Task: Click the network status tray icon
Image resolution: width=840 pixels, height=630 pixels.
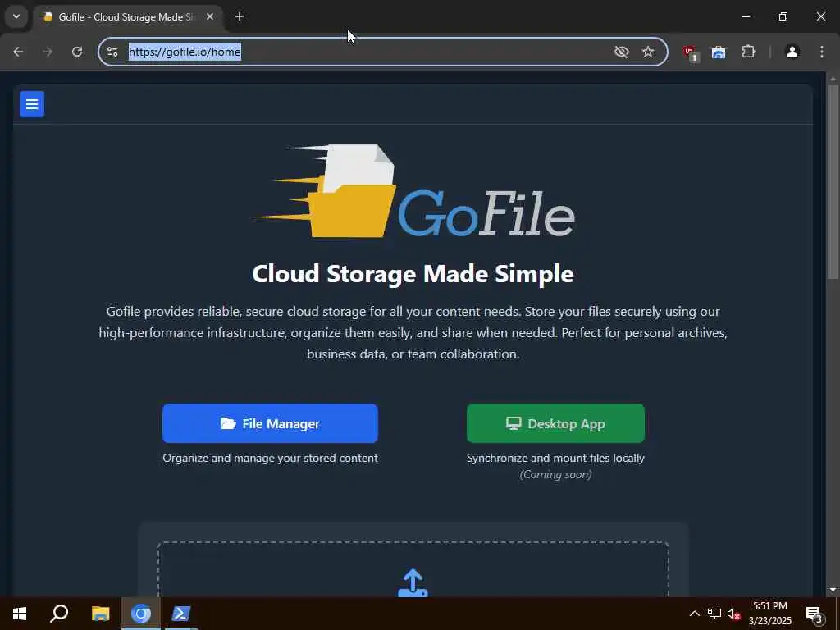Action: [714, 614]
